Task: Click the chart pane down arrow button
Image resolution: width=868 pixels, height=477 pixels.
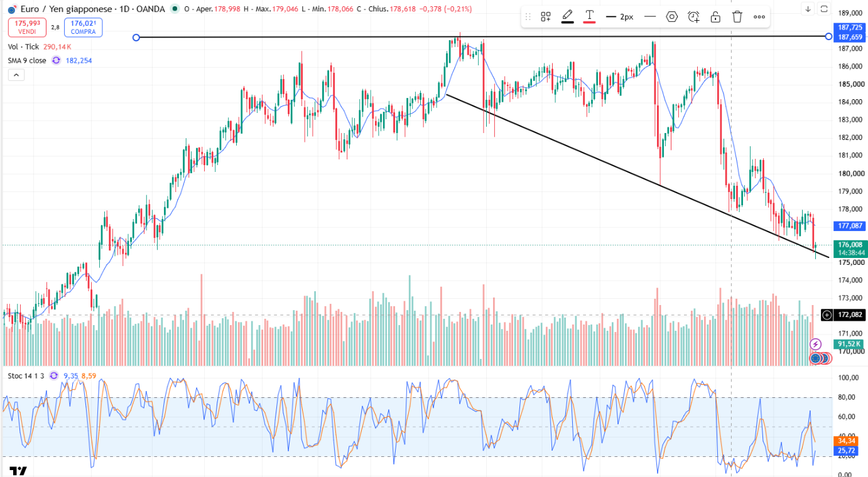Action: click(x=808, y=9)
